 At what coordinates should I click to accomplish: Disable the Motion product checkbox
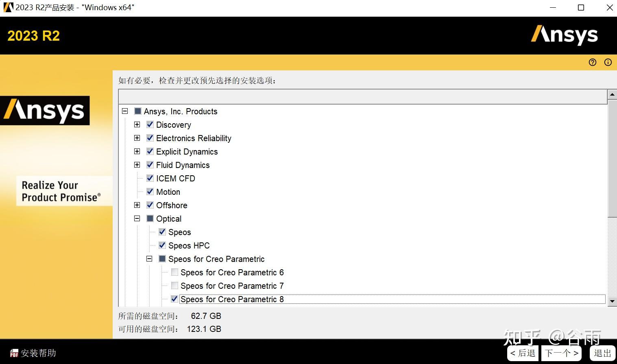click(150, 191)
